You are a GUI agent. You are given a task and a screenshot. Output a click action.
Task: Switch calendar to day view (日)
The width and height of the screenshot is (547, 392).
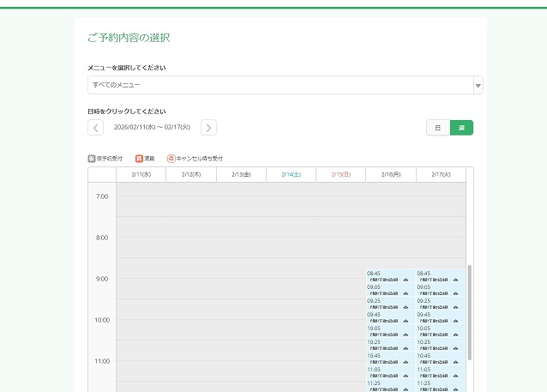click(x=437, y=128)
